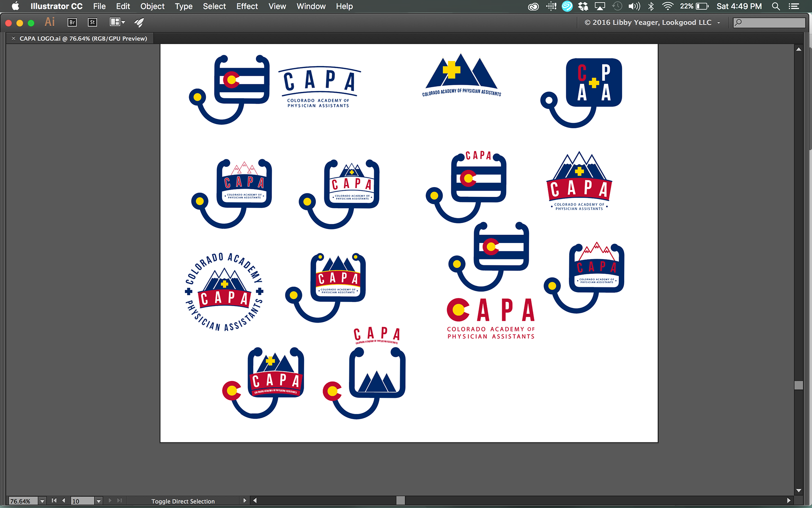Go to previous artboard
The height and width of the screenshot is (508, 812).
(64, 501)
